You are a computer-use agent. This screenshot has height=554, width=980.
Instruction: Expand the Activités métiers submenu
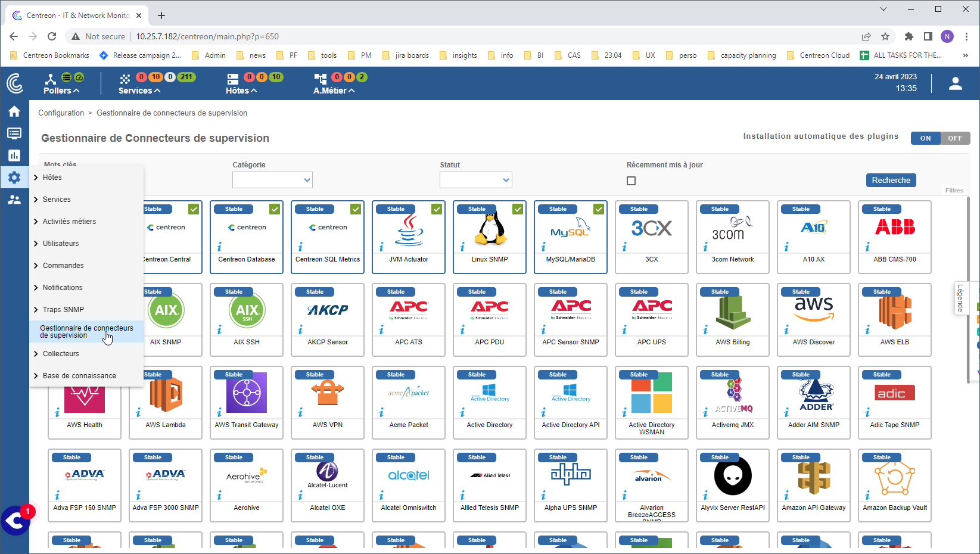coord(87,222)
